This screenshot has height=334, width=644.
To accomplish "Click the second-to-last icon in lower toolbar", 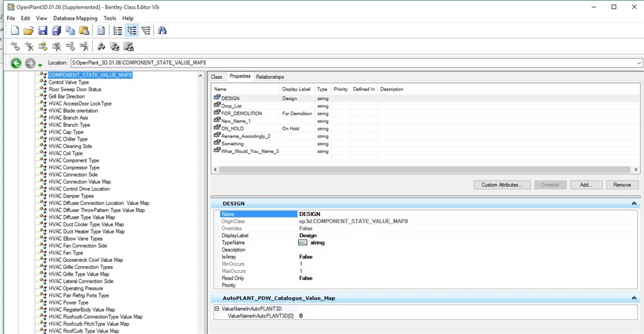I will tap(115, 47).
